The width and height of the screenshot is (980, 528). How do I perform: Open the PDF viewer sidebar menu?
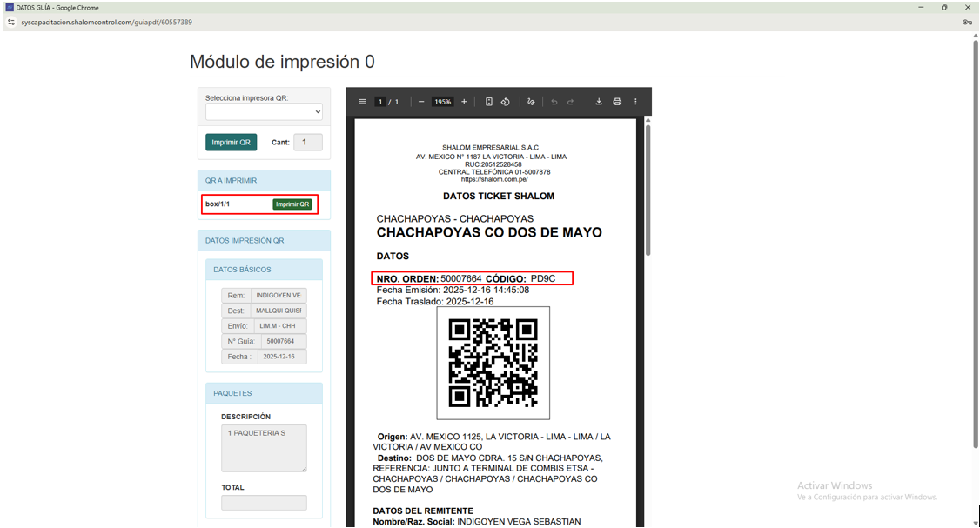tap(362, 102)
